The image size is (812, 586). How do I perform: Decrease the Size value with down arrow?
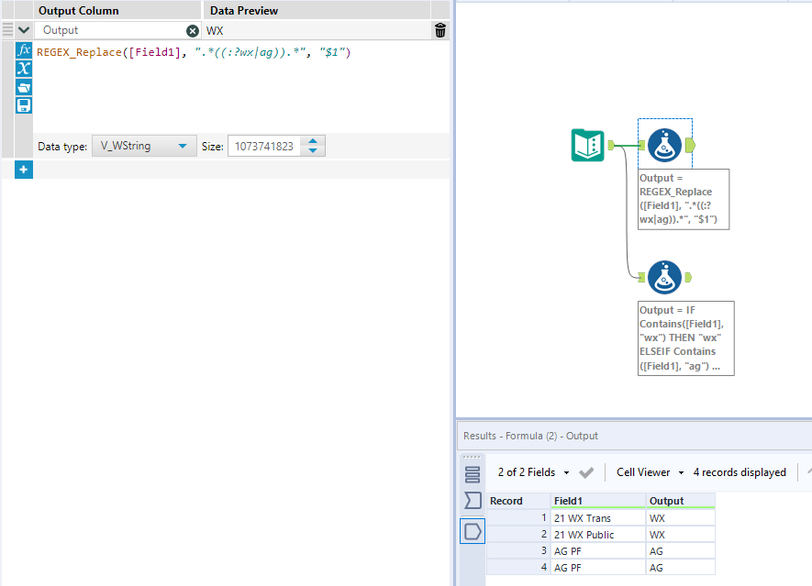[x=313, y=151]
